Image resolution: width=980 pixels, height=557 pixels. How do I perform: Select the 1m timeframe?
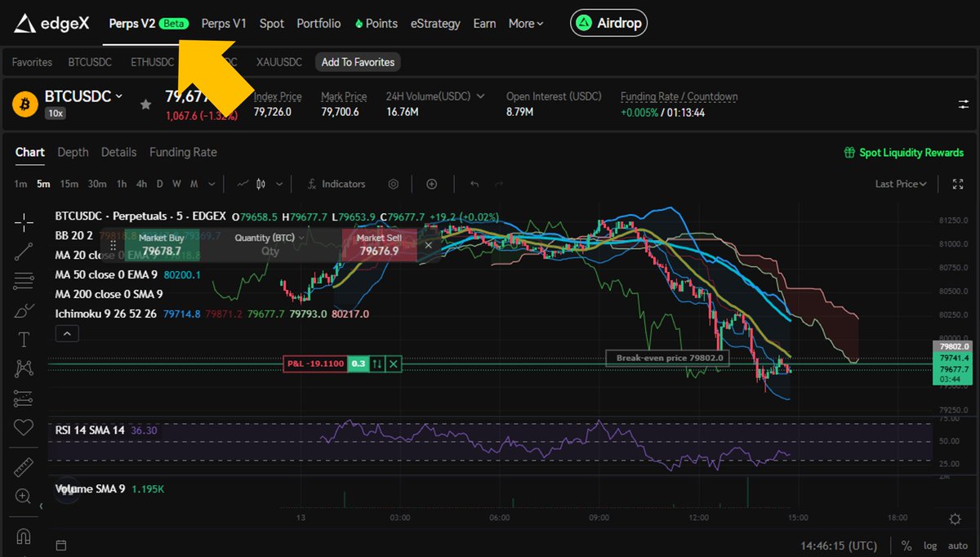pos(20,184)
